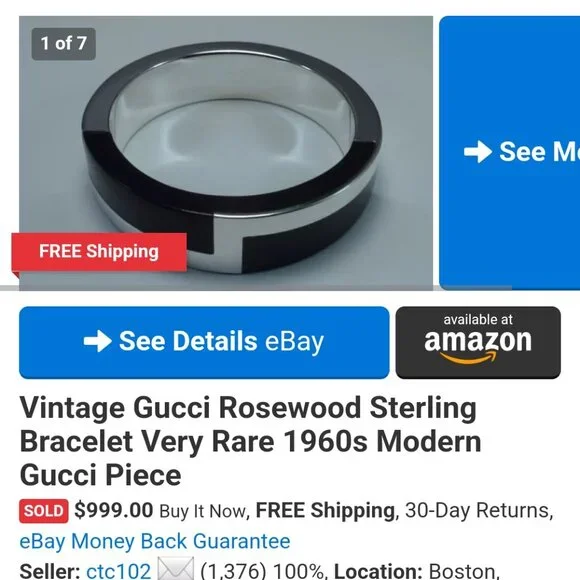580x580 pixels.
Task: Open the blue See More panel
Action: pyautogui.click(x=509, y=153)
